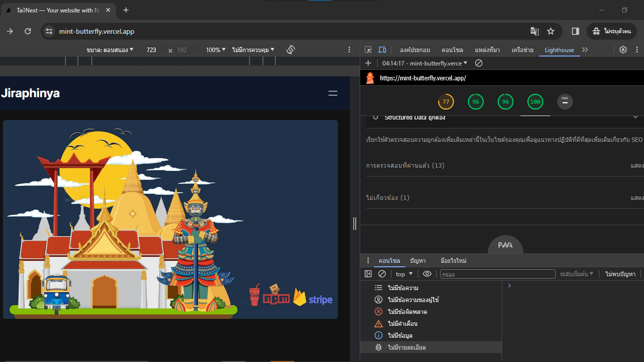This screenshot has height=362, width=644.
Task: Bookmark this page with the star icon
Action: coord(551,31)
